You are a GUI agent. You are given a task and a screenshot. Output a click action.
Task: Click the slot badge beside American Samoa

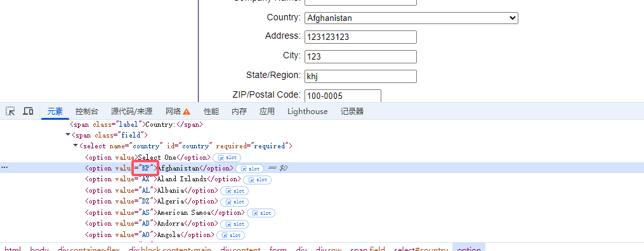tap(261, 213)
